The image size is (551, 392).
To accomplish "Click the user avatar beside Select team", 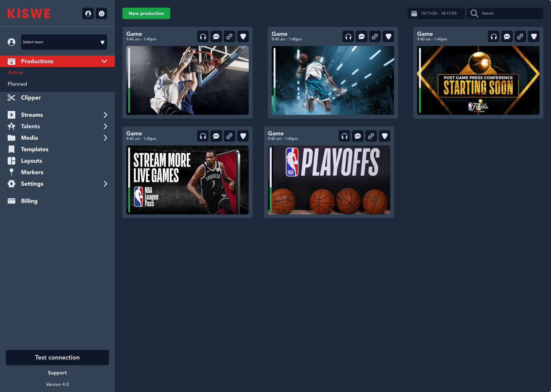I will point(11,42).
